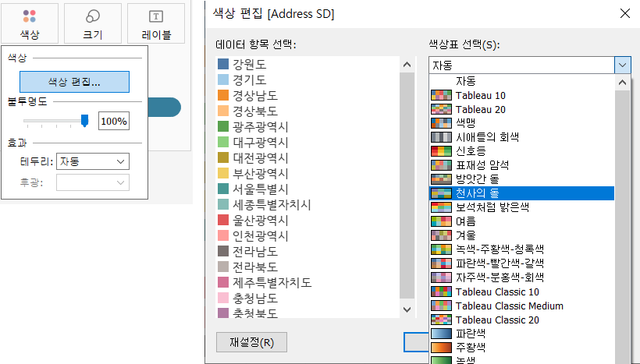This screenshot has width=640, height=364.
Task: Click data item list scroll up arrow
Action: 407,65
